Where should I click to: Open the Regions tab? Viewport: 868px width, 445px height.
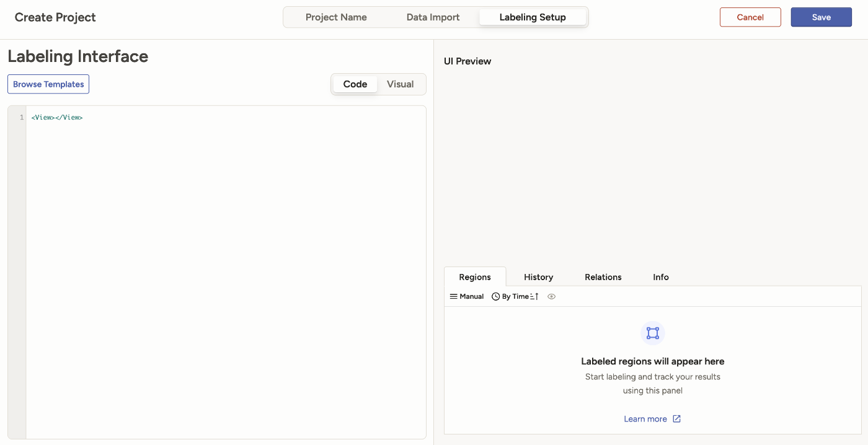[475, 277]
